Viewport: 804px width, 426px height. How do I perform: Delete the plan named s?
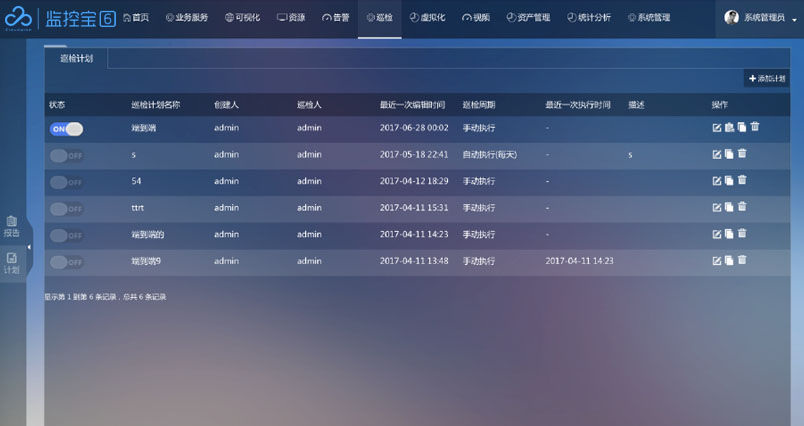click(x=742, y=154)
